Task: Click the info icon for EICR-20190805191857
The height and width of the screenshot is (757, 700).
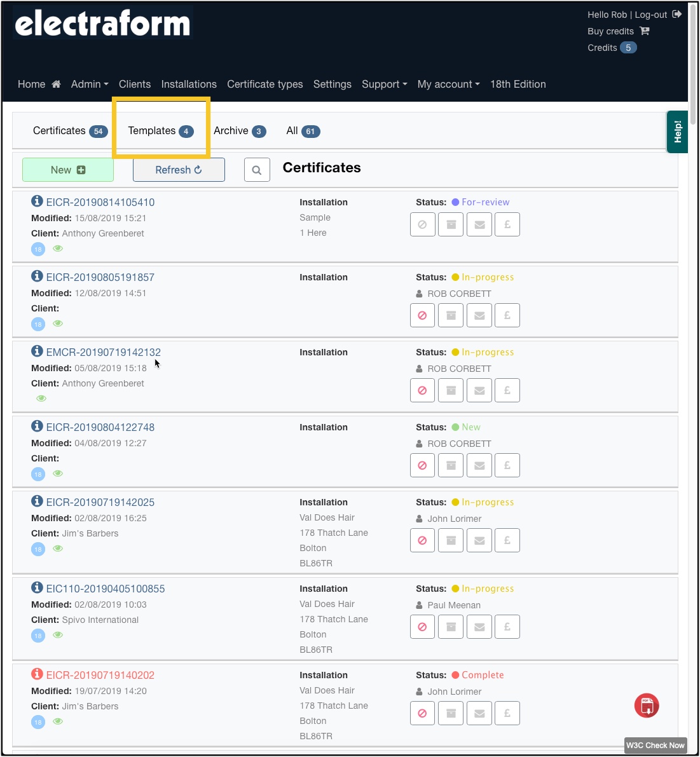Action: click(x=37, y=276)
